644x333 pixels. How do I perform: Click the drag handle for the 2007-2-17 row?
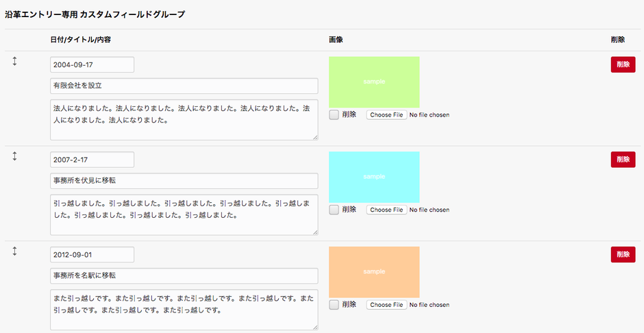(x=14, y=157)
